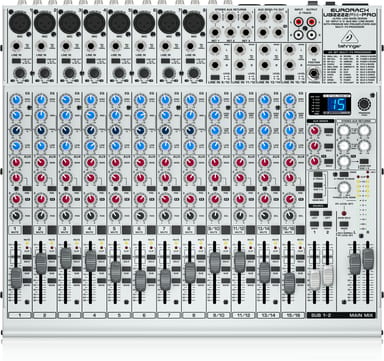
Task: Click the channel 1 fader cap
Action: click(x=16, y=278)
